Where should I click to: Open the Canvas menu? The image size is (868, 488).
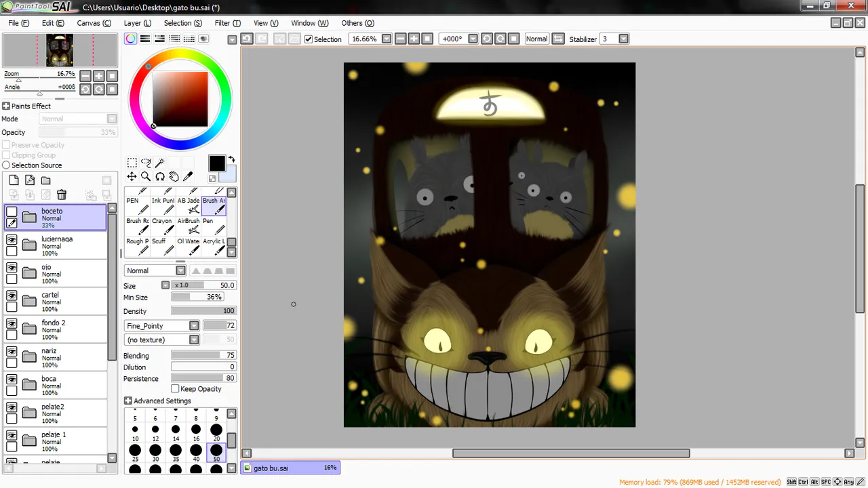[x=94, y=22]
